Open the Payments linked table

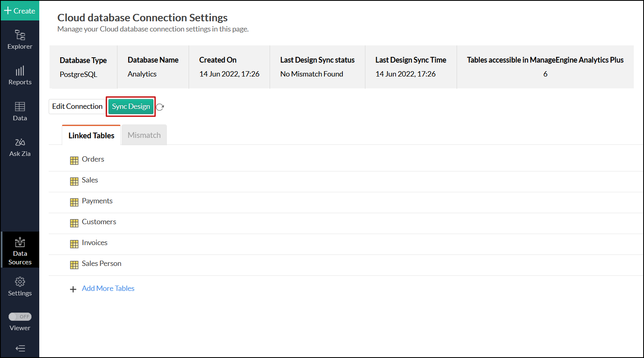pyautogui.click(x=97, y=201)
